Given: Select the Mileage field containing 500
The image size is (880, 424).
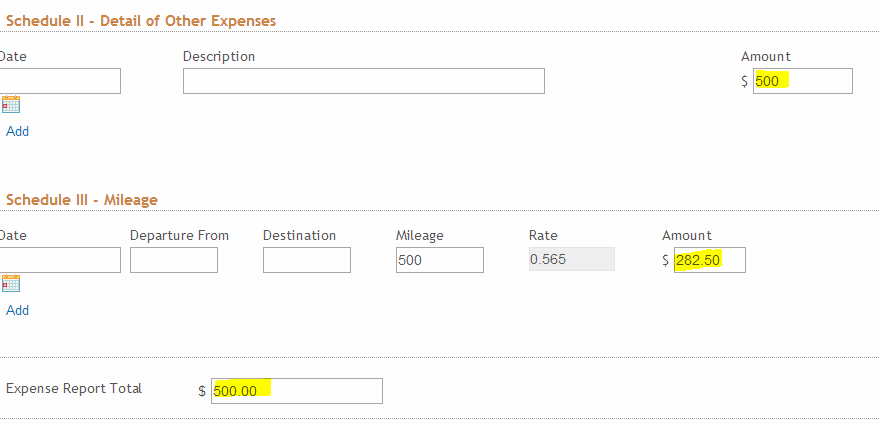Looking at the screenshot, I should pos(440,260).
